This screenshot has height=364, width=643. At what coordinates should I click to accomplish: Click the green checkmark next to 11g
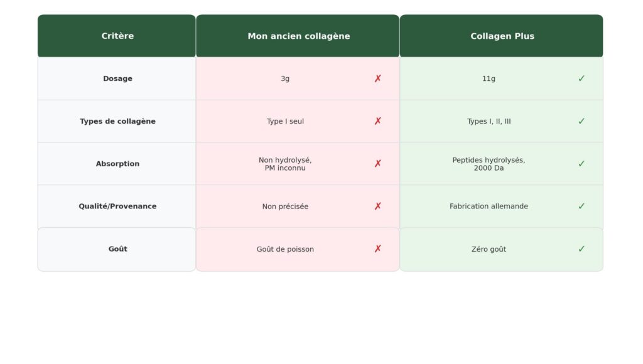[581, 78]
